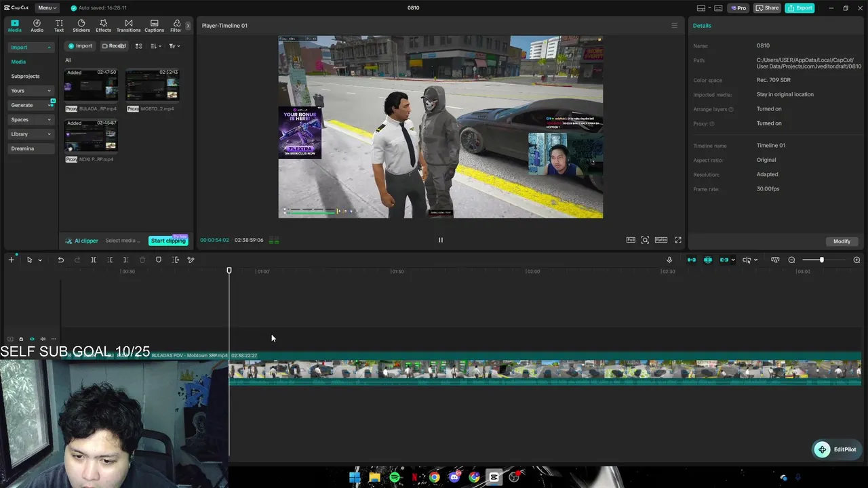Open the Captions tab

(x=154, y=26)
